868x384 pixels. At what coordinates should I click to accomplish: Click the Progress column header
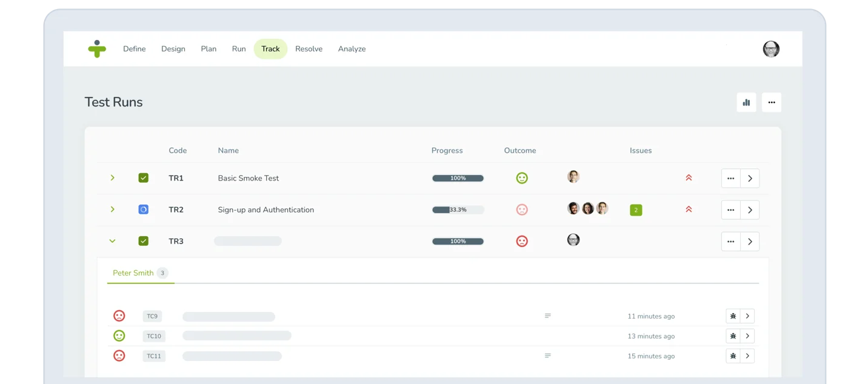click(x=447, y=151)
